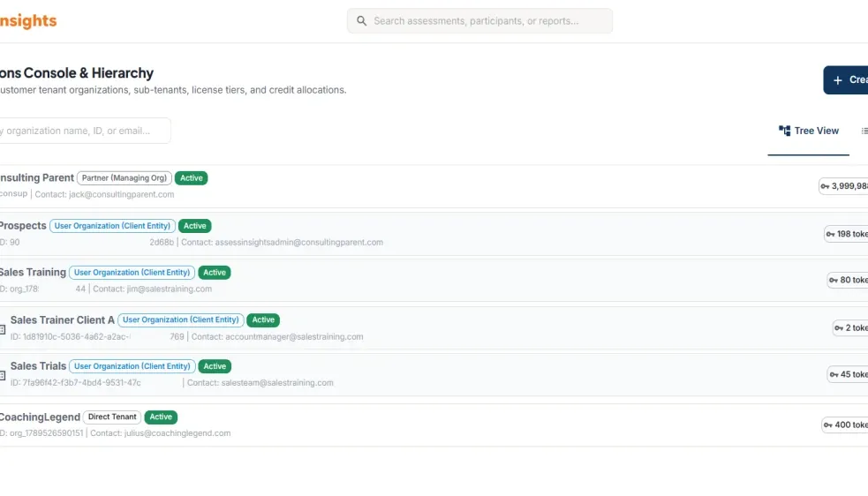
Task: Click julius@coachinglegend.com contact text
Action: tap(177, 433)
